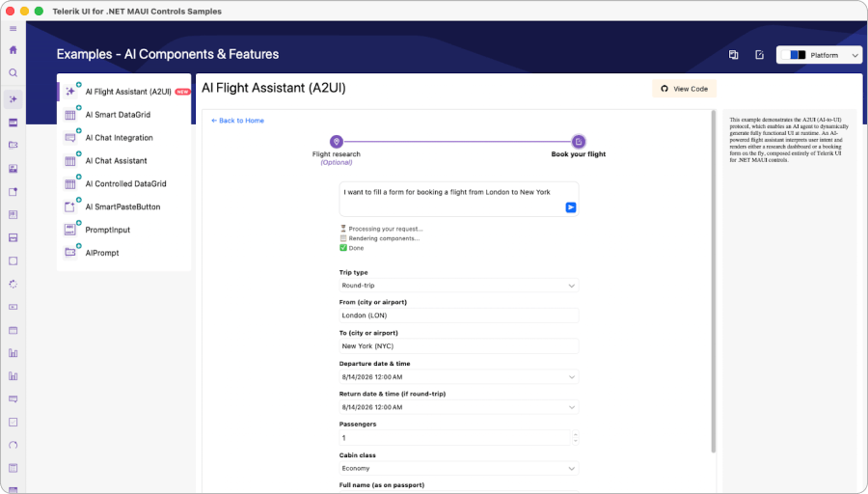Click the Flight research step circle
This screenshot has height=494, width=868.
(x=336, y=142)
